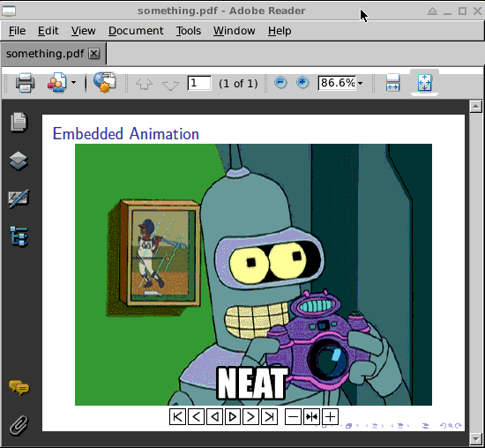Screen dimensions: 485x448
Task: Open the Layers panel icon
Action: coord(19,161)
